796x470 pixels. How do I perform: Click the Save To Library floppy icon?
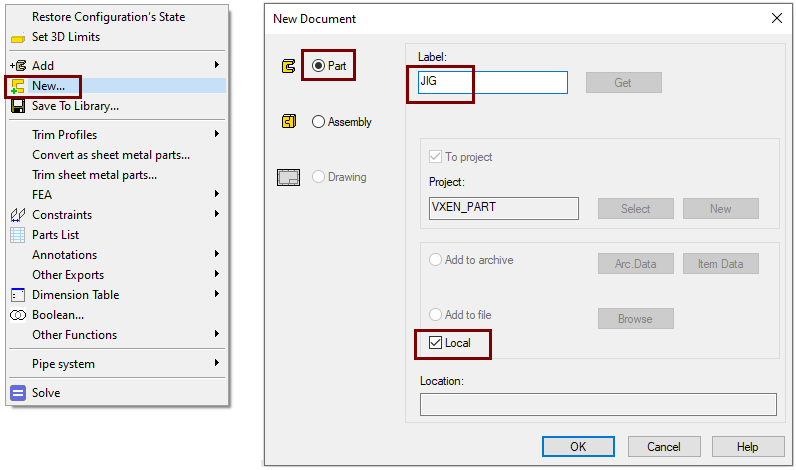click(x=17, y=105)
